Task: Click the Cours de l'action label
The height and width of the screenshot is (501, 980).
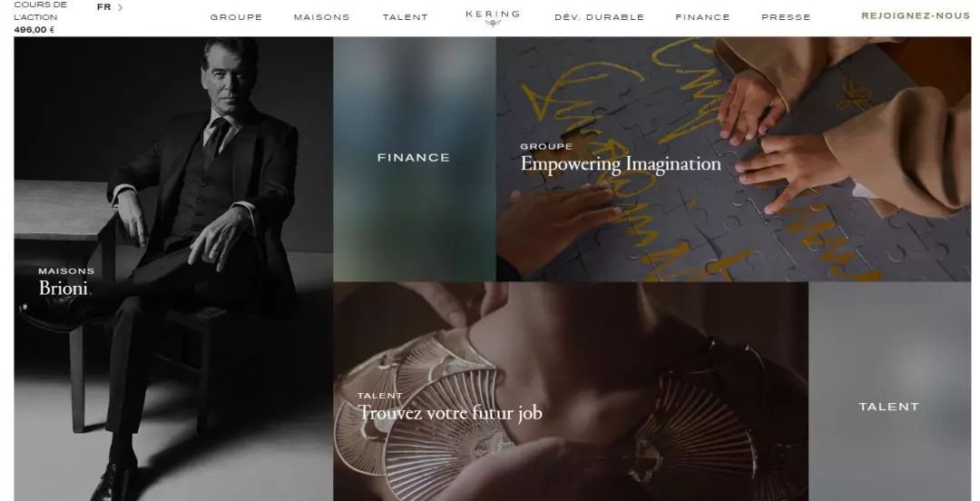Action: (40, 11)
